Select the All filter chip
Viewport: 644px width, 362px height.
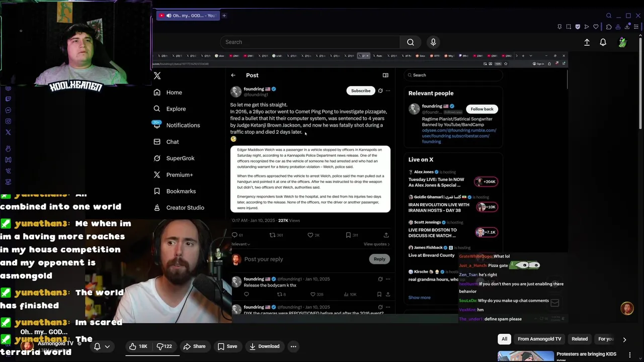504,339
